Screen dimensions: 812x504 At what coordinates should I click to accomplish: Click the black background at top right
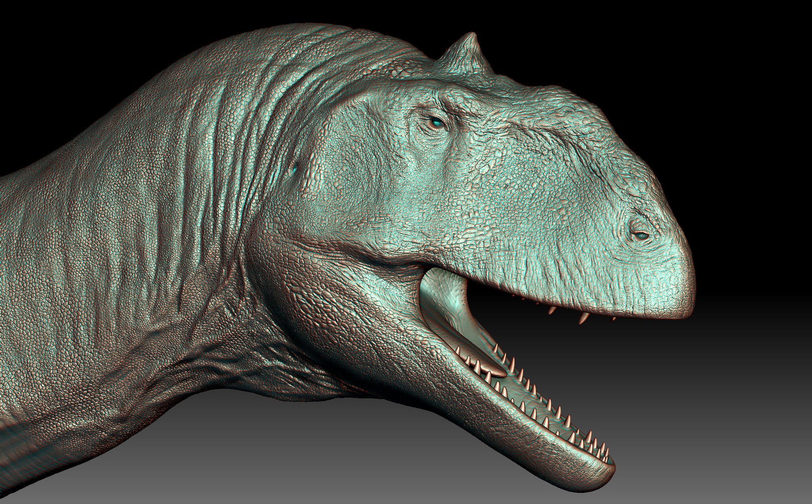tap(714, 59)
